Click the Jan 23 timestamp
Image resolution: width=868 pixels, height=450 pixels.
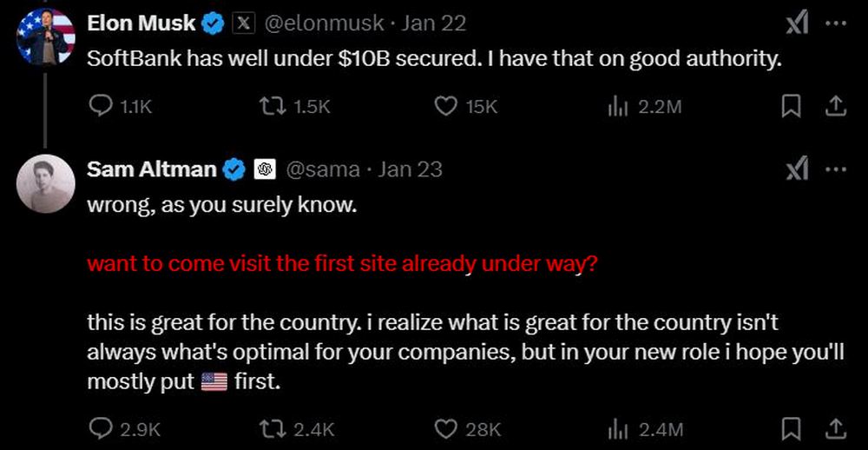pyautogui.click(x=411, y=169)
